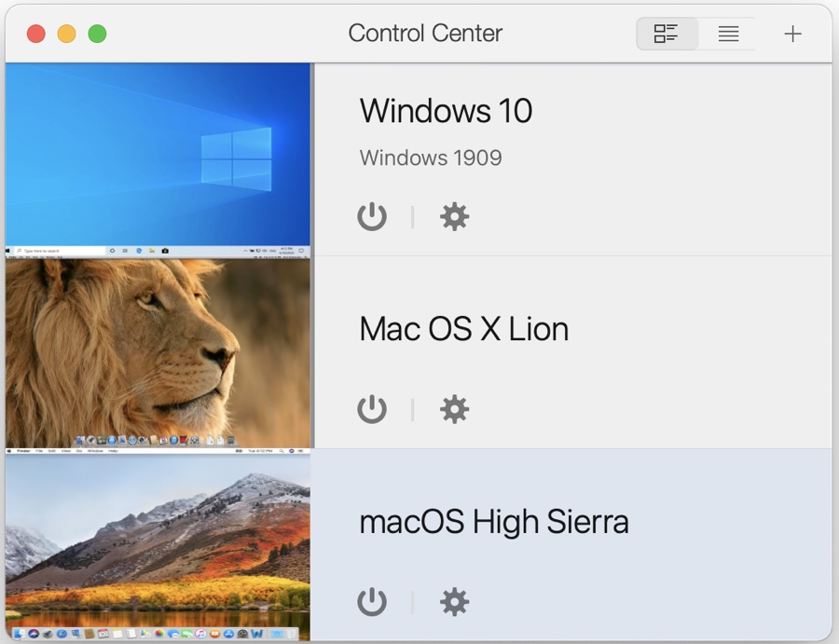Add a new virtual machine with plus
The height and width of the screenshot is (644, 839).
[792, 34]
